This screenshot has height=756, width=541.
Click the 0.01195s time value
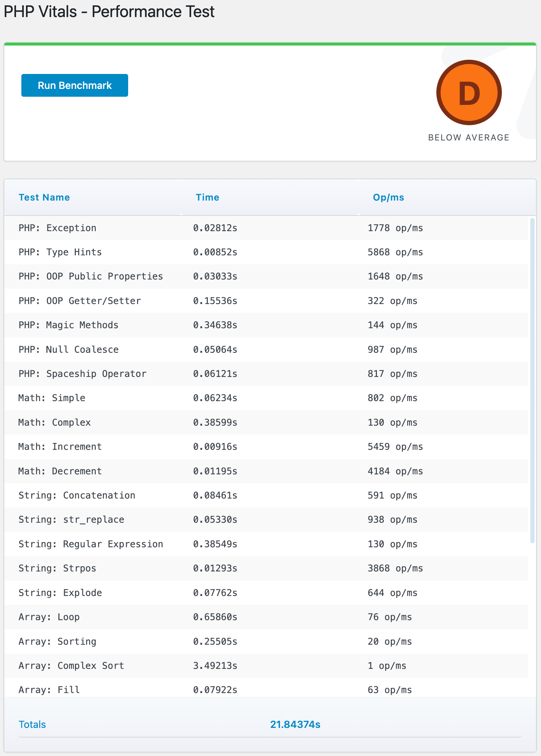pos(215,471)
